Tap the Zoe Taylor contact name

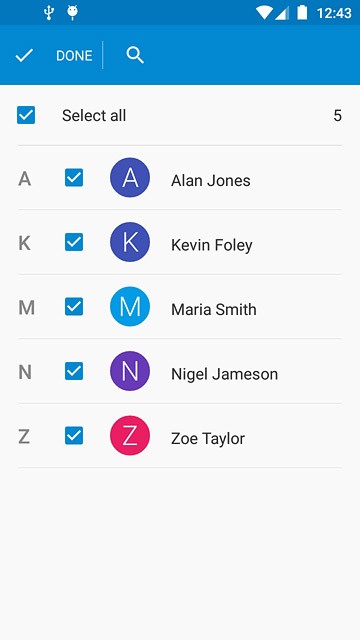coord(208,439)
